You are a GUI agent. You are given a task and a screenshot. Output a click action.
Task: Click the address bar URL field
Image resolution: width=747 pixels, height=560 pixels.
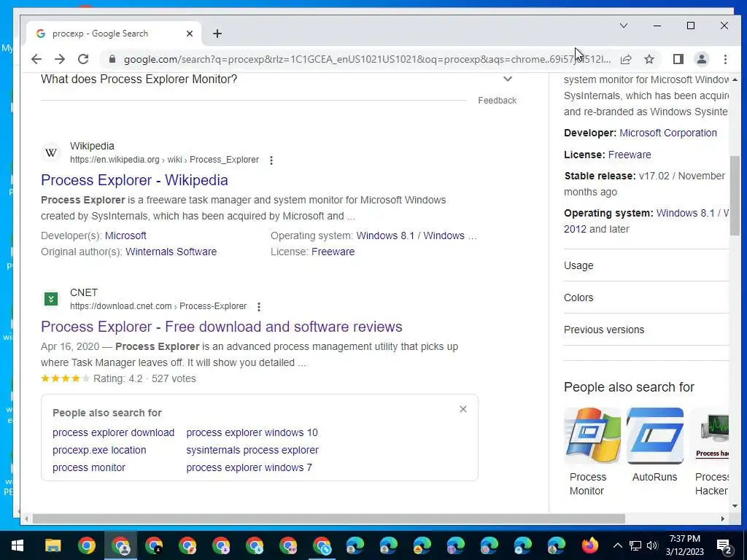pyautogui.click(x=367, y=59)
